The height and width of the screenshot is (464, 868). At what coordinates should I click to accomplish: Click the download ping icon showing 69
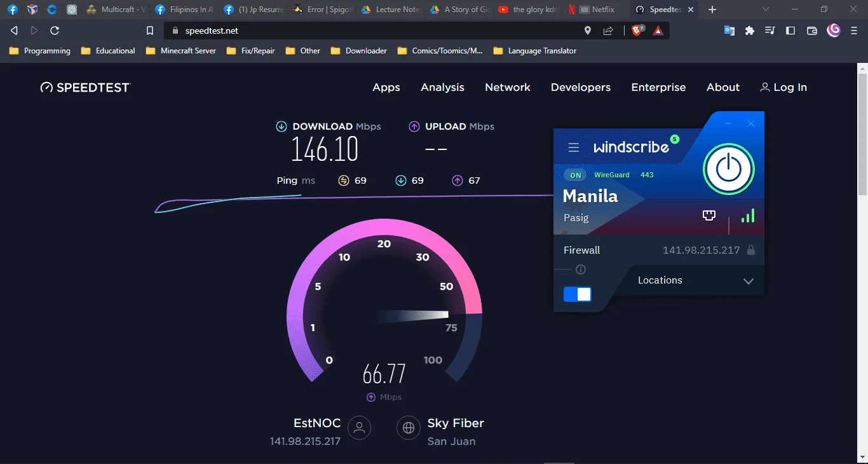point(401,181)
